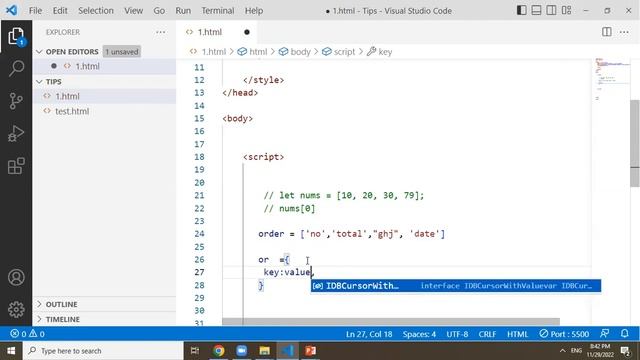
Task: Open Manage gear menu
Action: [x=16, y=310]
